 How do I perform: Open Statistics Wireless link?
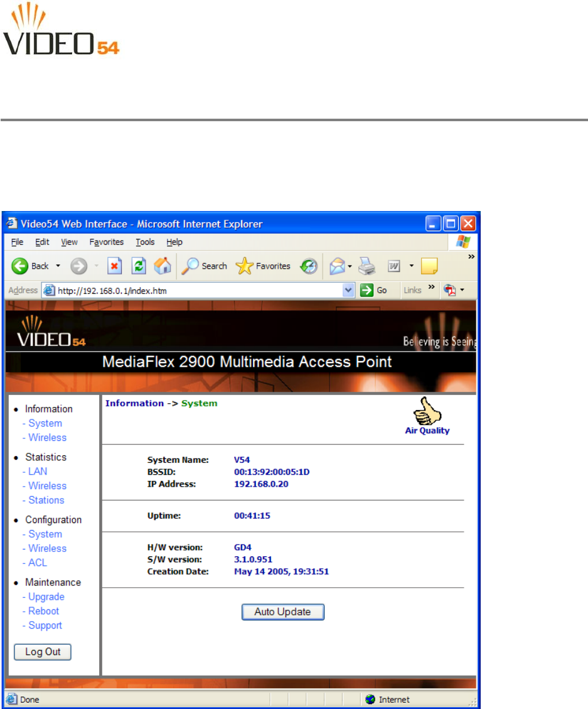[x=47, y=485]
